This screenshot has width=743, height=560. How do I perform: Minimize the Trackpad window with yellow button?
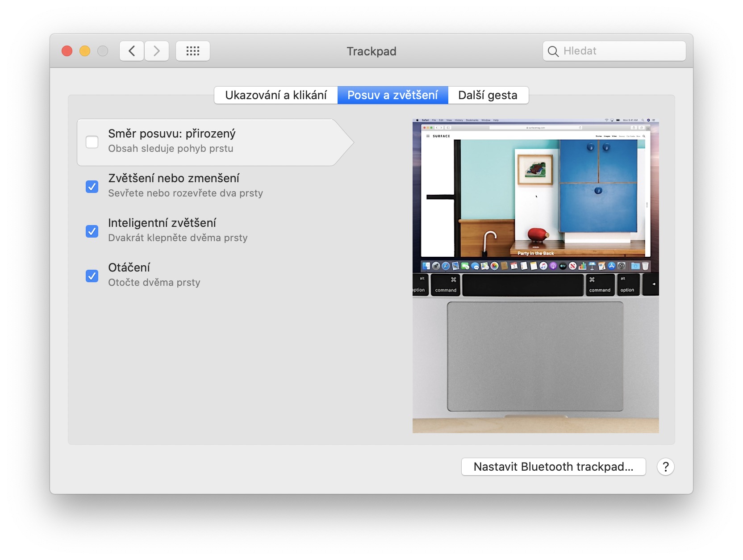pyautogui.click(x=85, y=51)
